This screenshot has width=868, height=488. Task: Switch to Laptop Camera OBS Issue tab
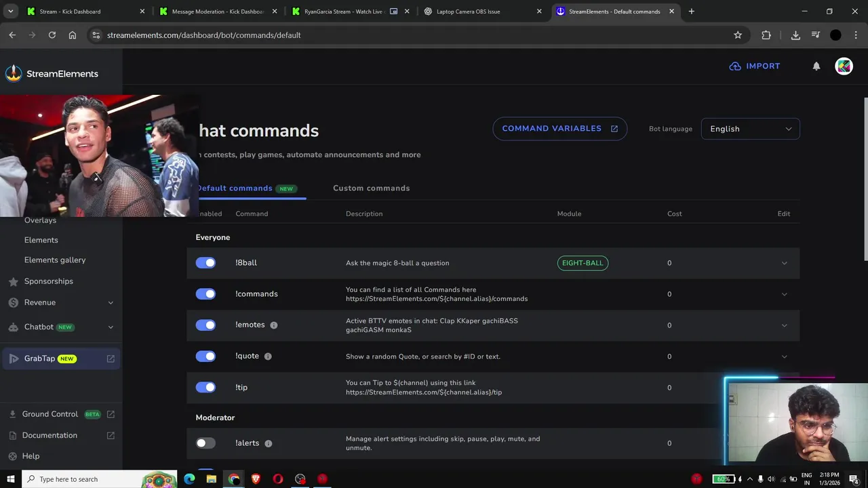coord(482,12)
